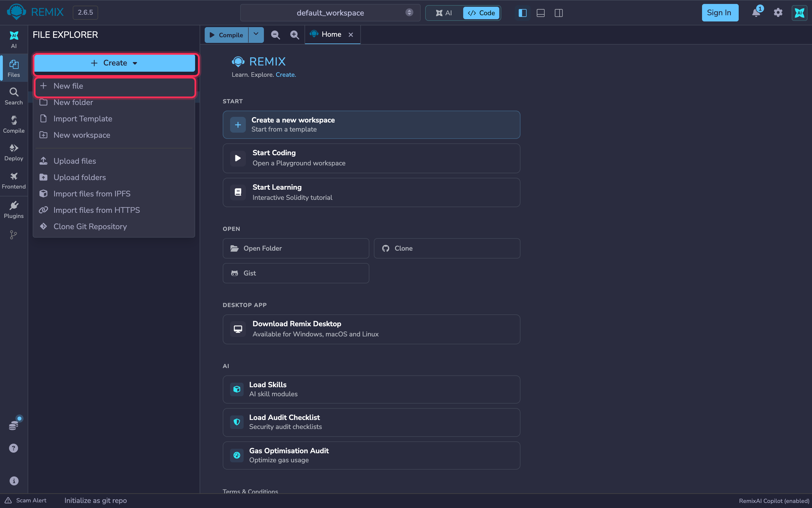This screenshot has width=812, height=508.
Task: Toggle the left side panel layout icon
Action: click(x=522, y=13)
